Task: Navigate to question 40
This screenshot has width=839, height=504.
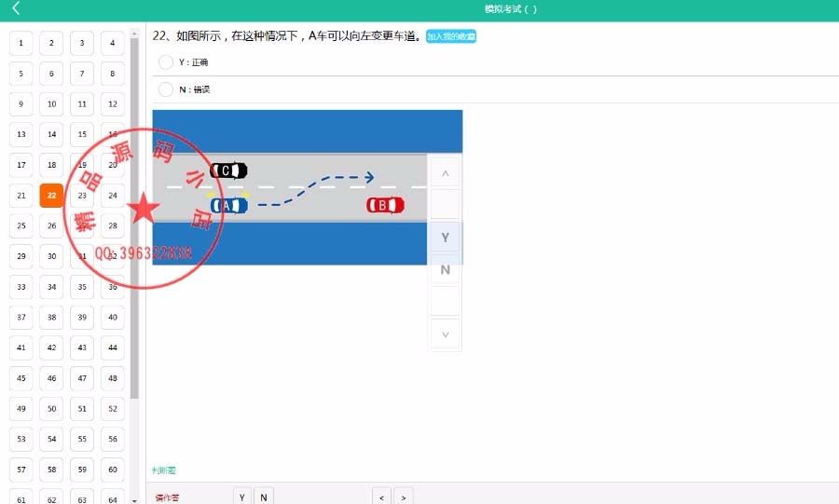Action: point(113,317)
